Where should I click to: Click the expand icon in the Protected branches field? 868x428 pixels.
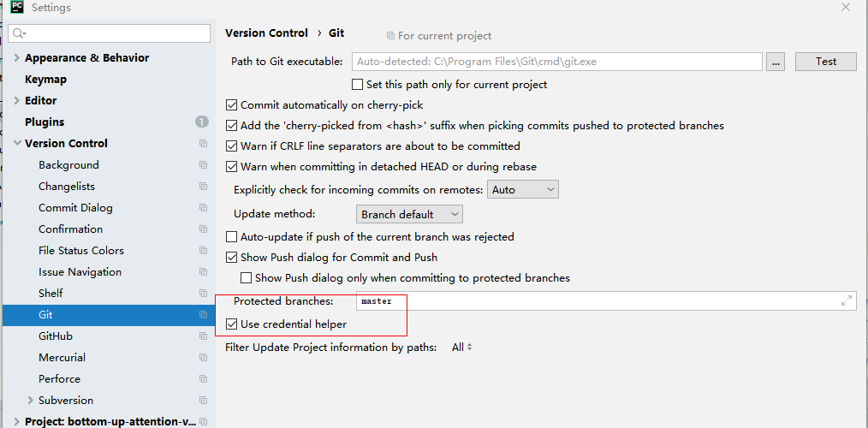pos(847,300)
